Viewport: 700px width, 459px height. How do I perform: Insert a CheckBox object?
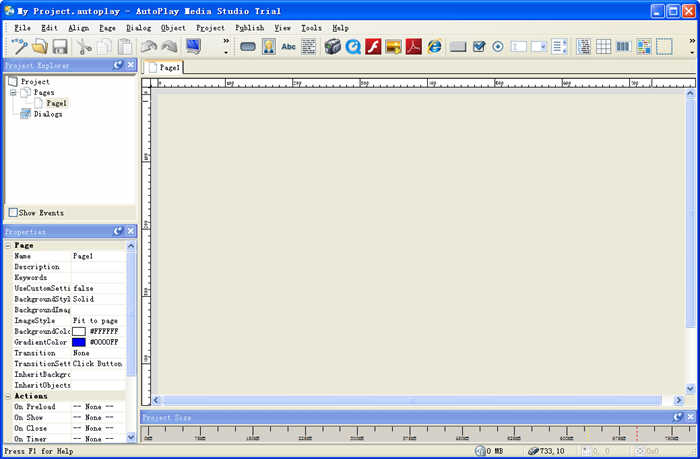pyautogui.click(x=479, y=46)
